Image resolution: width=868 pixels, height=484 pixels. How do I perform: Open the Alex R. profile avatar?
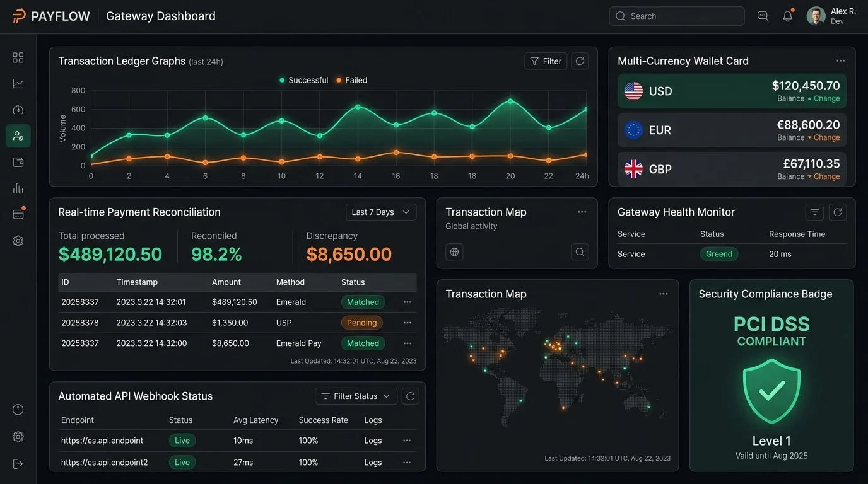(x=816, y=16)
